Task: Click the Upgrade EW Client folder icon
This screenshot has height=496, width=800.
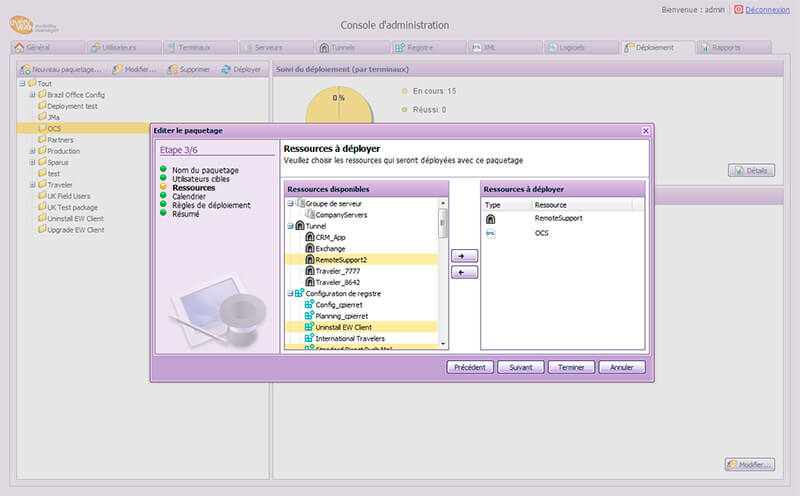Action: (42, 229)
